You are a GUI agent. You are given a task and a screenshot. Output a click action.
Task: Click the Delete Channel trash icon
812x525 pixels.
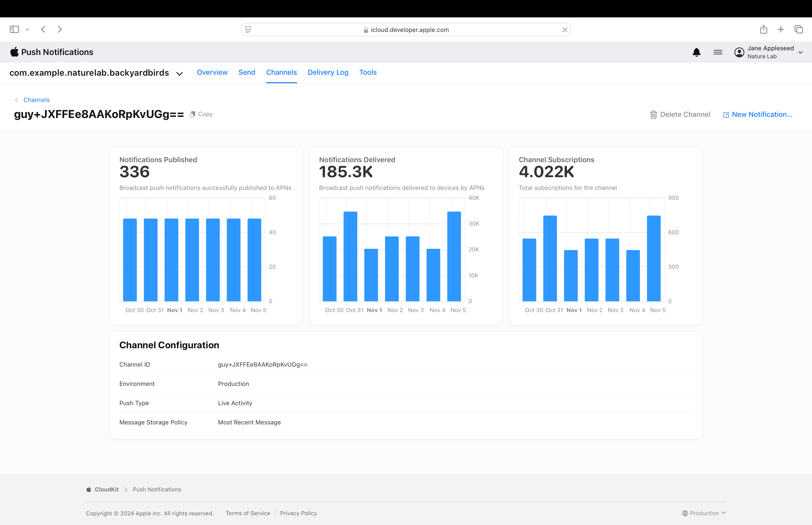(653, 114)
